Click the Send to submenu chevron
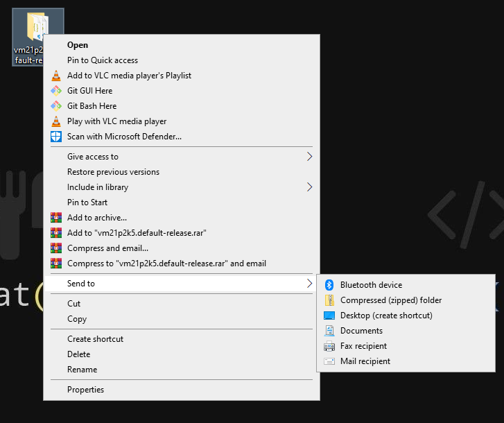Image resolution: width=504 pixels, height=423 pixels. (309, 284)
